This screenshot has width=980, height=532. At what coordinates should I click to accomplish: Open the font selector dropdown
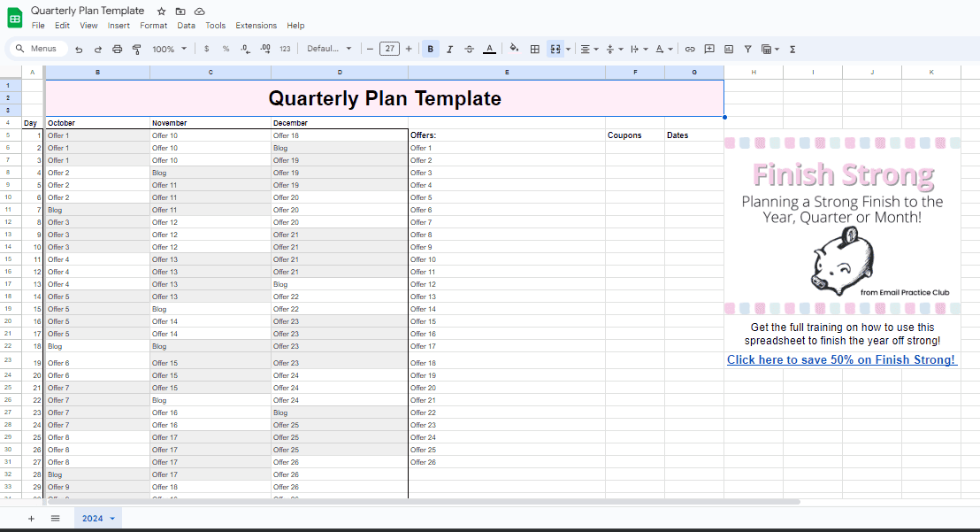[x=327, y=49]
